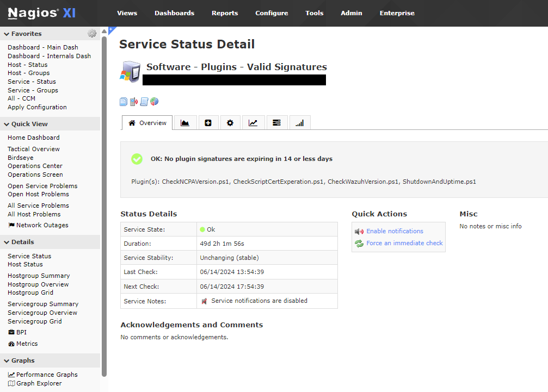Open Birdseye view
548x392 pixels.
pyautogui.click(x=21, y=158)
